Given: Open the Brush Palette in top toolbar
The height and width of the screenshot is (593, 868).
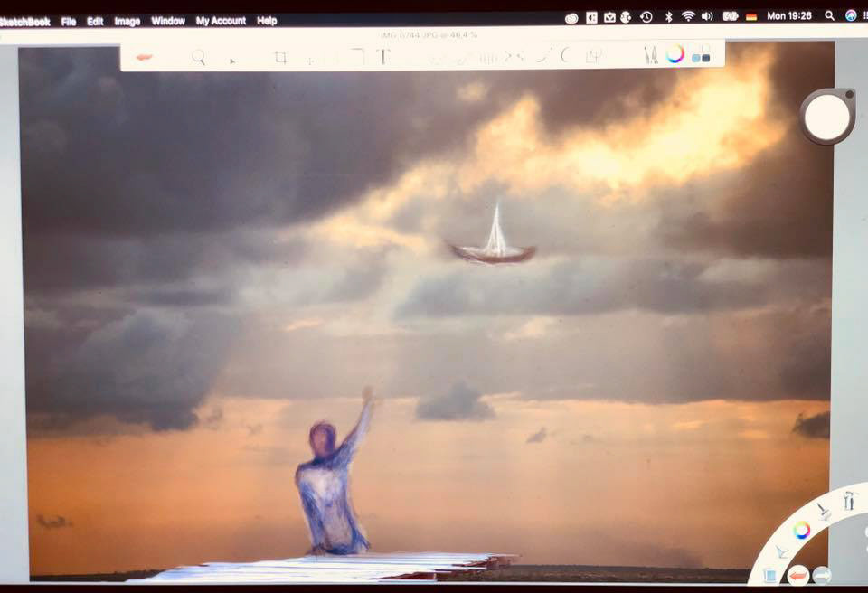Looking at the screenshot, I should [651, 55].
